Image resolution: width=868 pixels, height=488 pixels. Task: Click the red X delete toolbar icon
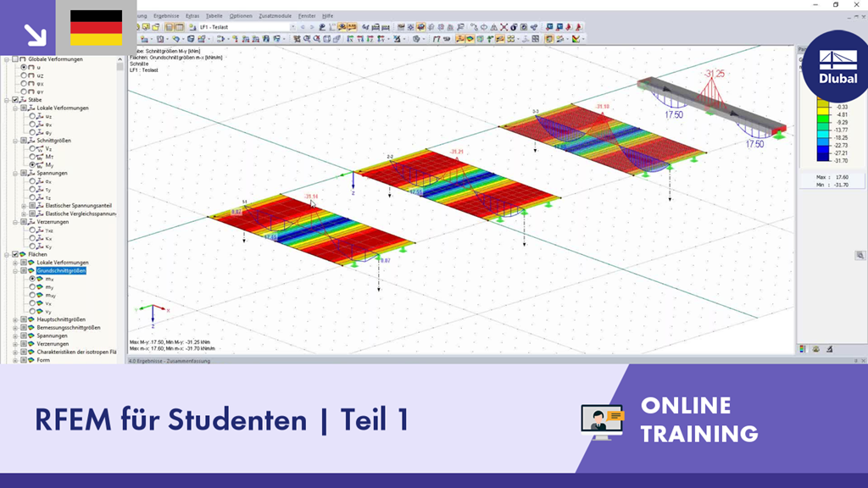point(504,27)
